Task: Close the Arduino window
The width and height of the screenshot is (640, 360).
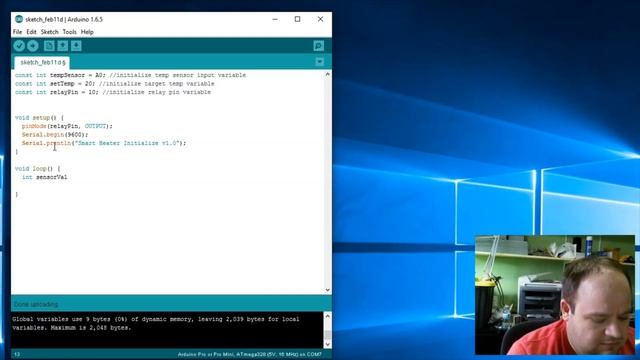Action: point(320,19)
